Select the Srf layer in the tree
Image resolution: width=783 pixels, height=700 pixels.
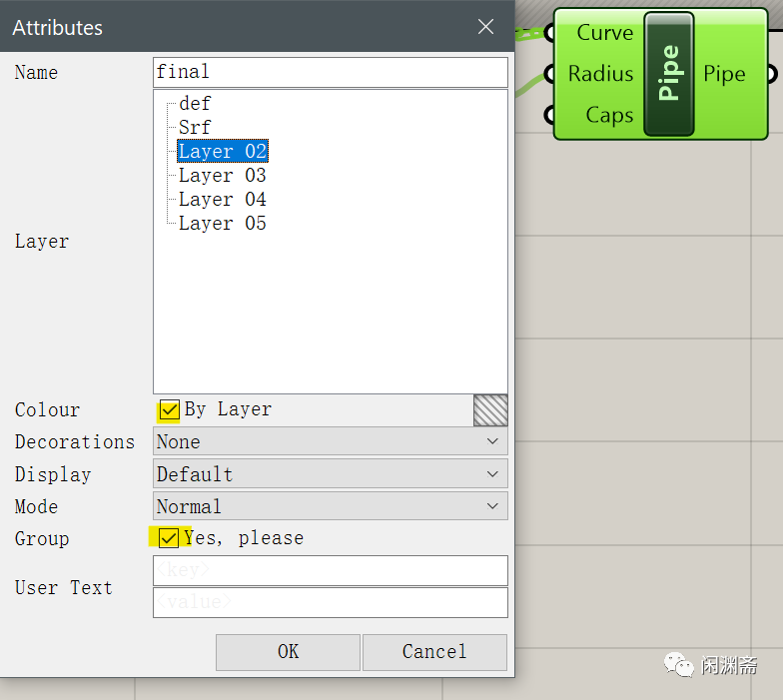(195, 128)
